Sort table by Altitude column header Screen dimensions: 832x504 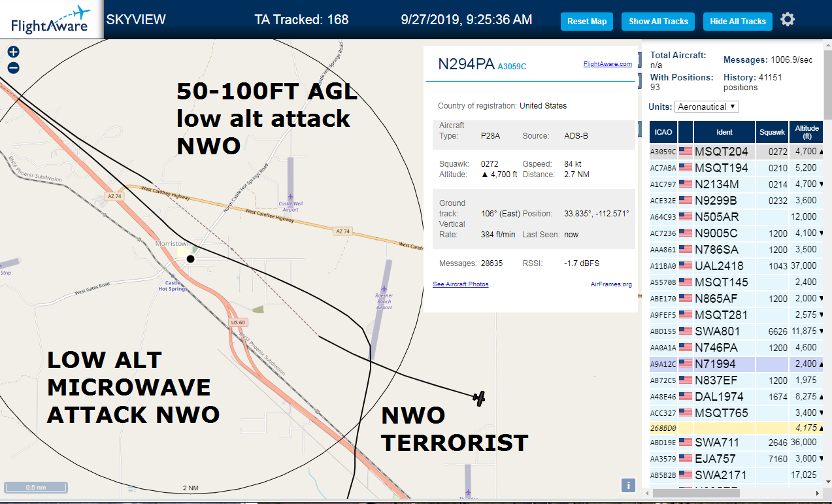pyautogui.click(x=808, y=132)
